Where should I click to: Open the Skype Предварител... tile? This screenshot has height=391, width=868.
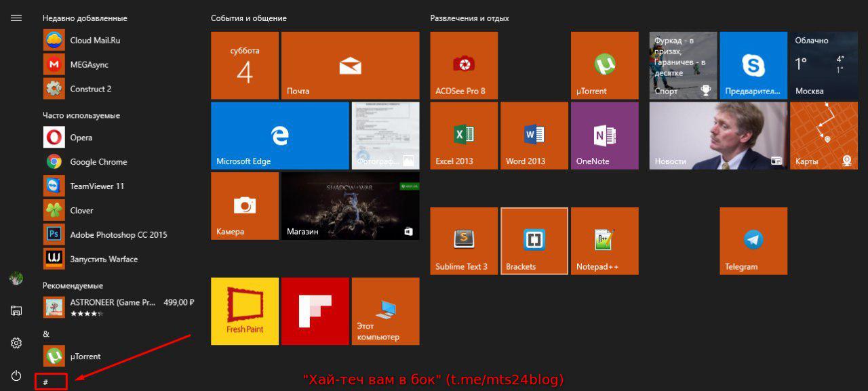[753, 66]
